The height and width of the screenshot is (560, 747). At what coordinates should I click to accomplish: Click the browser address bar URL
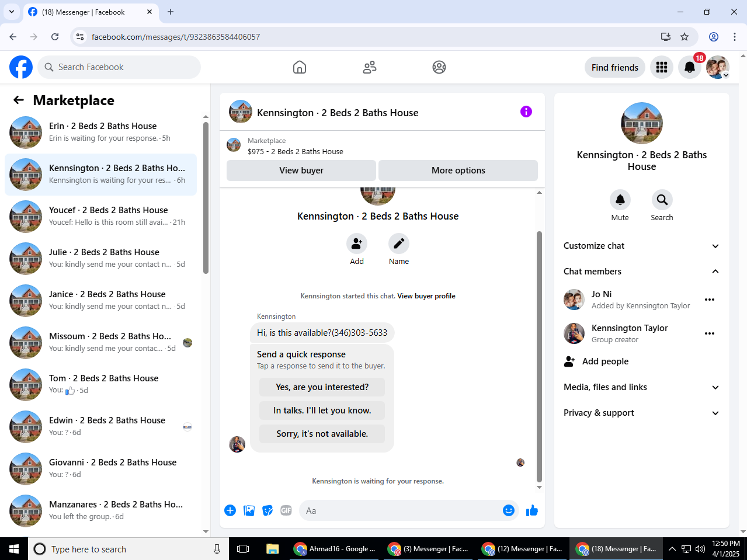(176, 37)
